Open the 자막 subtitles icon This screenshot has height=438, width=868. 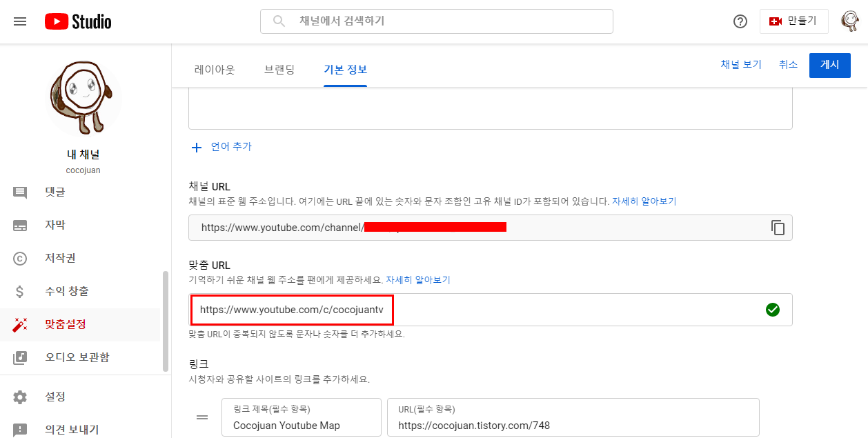(20, 225)
